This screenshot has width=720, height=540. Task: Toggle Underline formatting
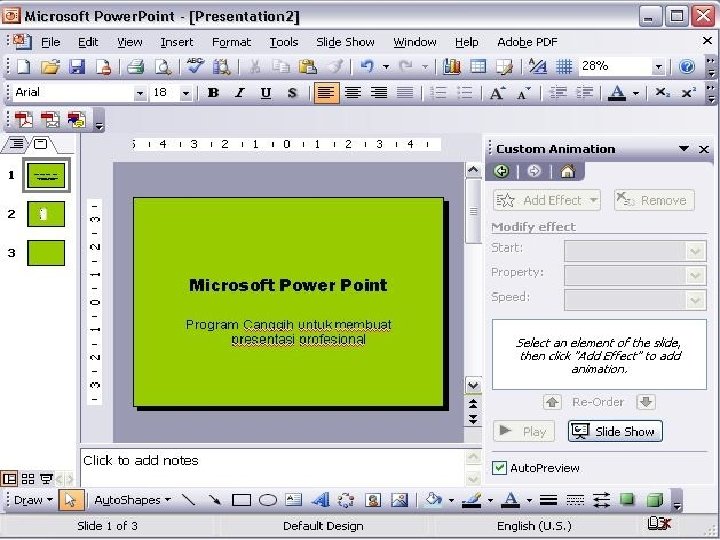point(265,93)
